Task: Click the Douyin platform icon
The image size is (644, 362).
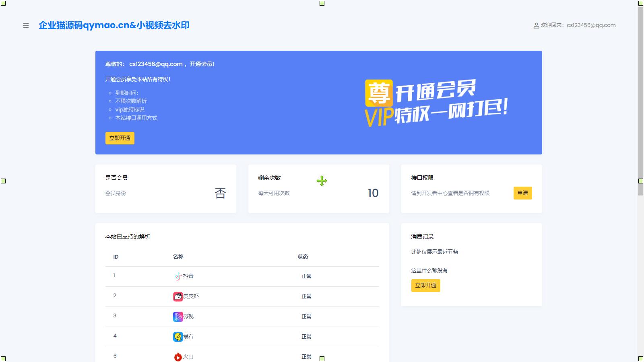Action: point(178,276)
